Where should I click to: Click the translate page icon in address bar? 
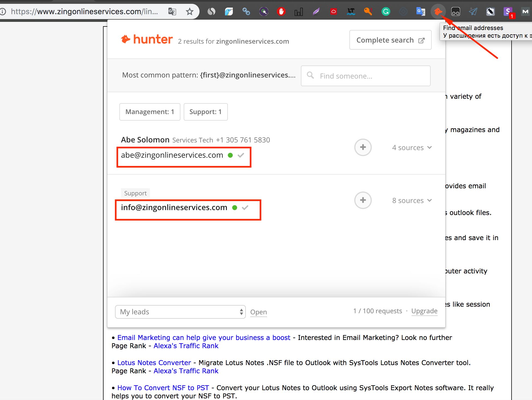pos(172,11)
